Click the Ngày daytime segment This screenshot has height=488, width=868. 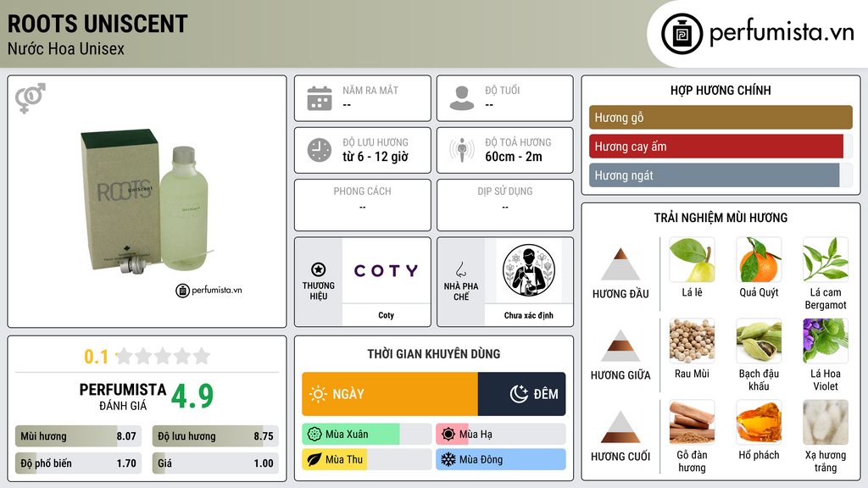pyautogui.click(x=390, y=394)
